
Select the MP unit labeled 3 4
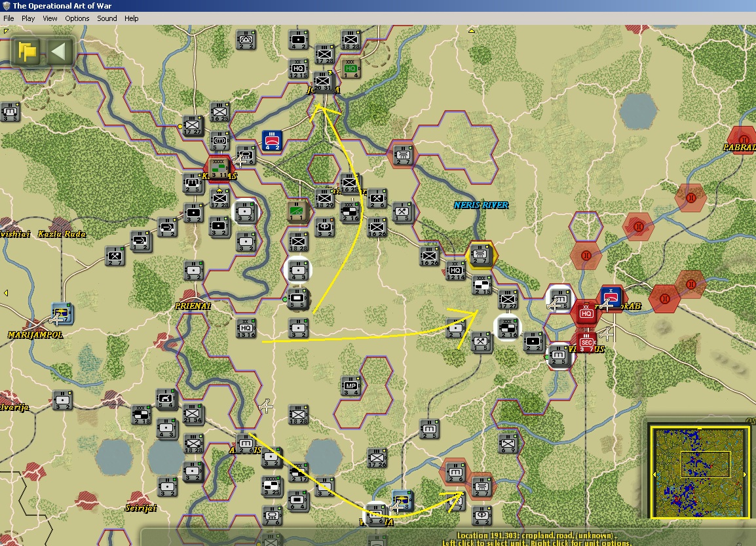click(x=350, y=386)
